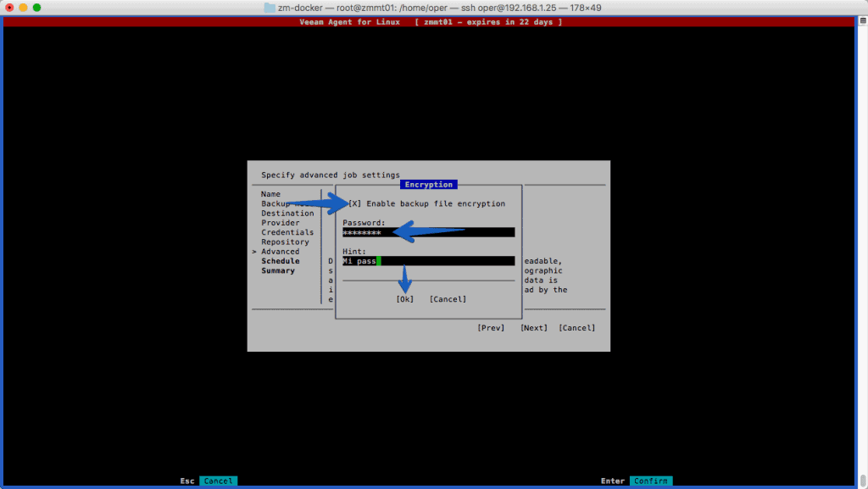Click the terminal scrollbar thumb at the bottom right
Screen dimensions: 868x489
(x=863, y=481)
